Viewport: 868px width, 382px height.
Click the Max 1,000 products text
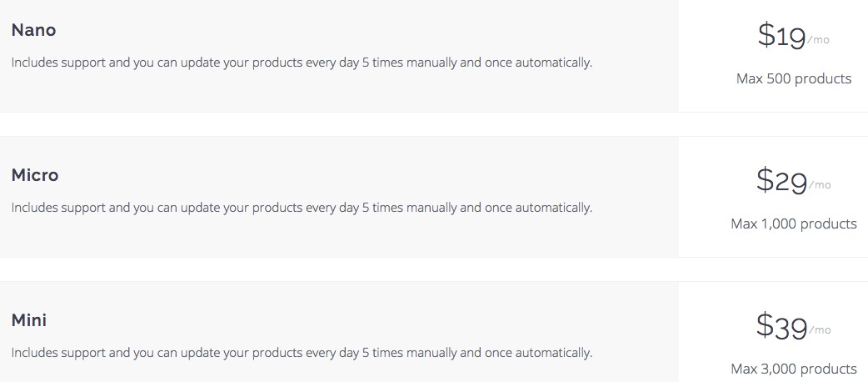click(x=794, y=224)
